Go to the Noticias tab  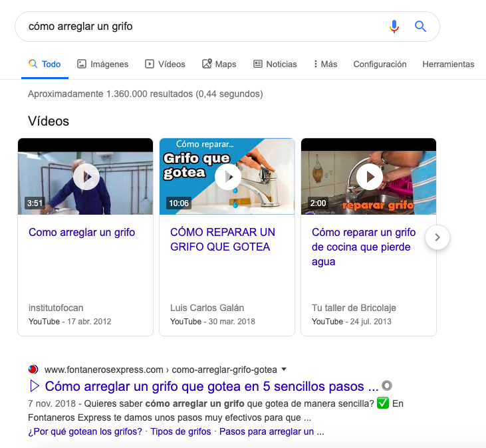click(x=275, y=64)
